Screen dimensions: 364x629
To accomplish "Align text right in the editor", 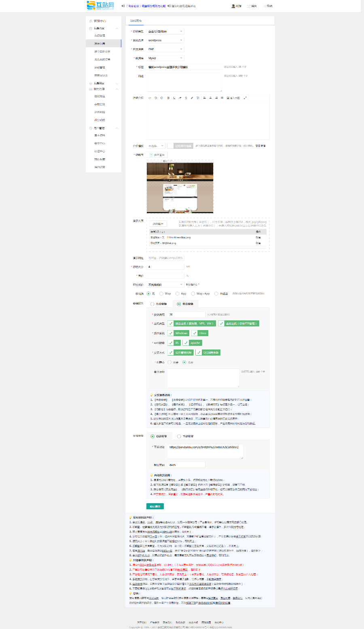I will pos(216,98).
